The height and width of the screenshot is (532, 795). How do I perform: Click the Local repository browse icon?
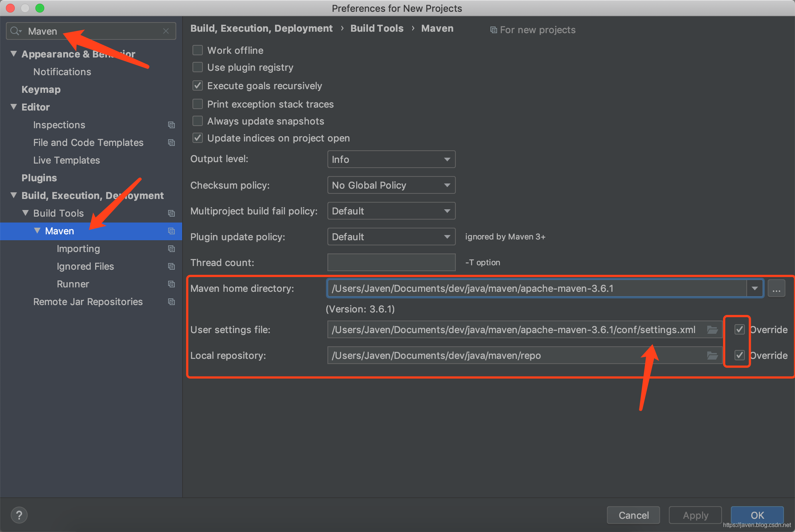point(712,355)
